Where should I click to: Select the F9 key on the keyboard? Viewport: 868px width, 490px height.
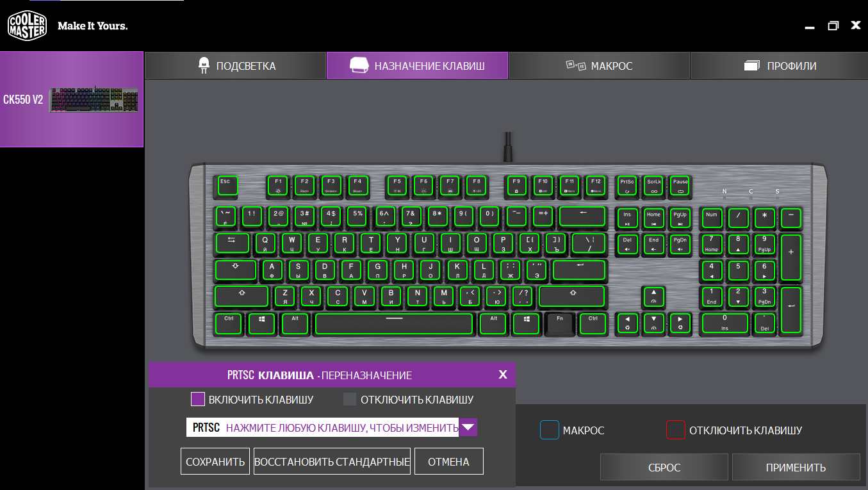(516, 186)
